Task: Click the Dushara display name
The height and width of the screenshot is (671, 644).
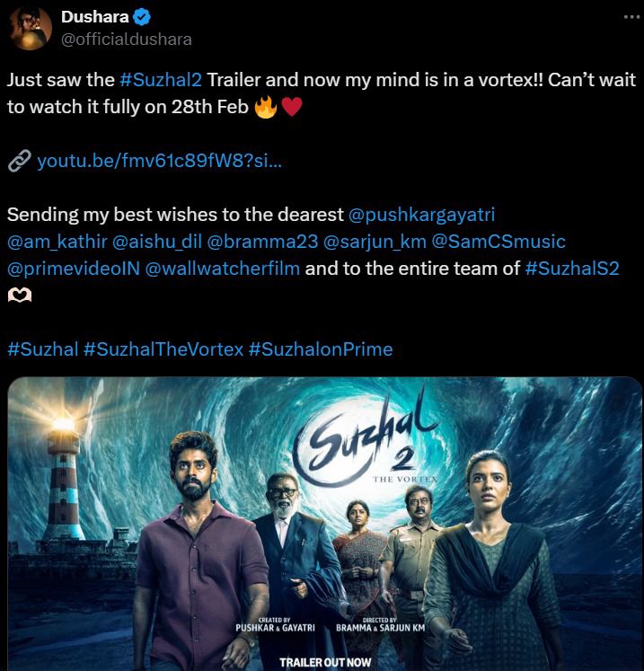Action: (x=95, y=17)
